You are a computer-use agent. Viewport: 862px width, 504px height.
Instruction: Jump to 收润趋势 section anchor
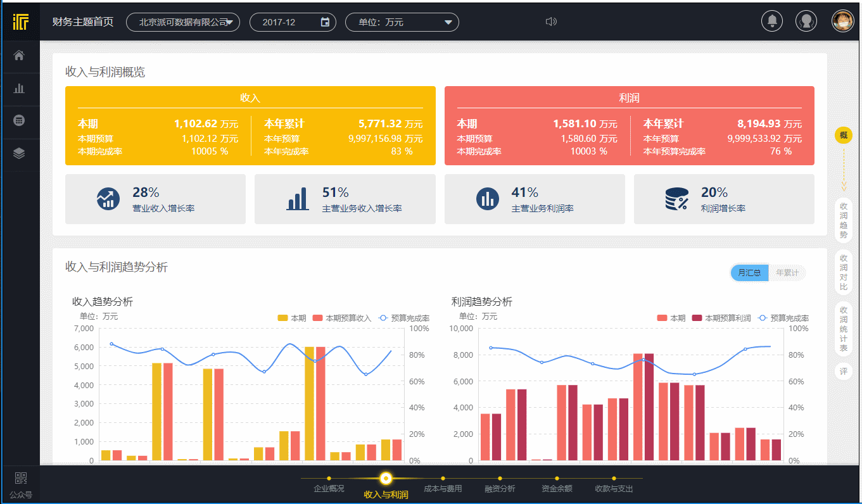[x=844, y=221]
